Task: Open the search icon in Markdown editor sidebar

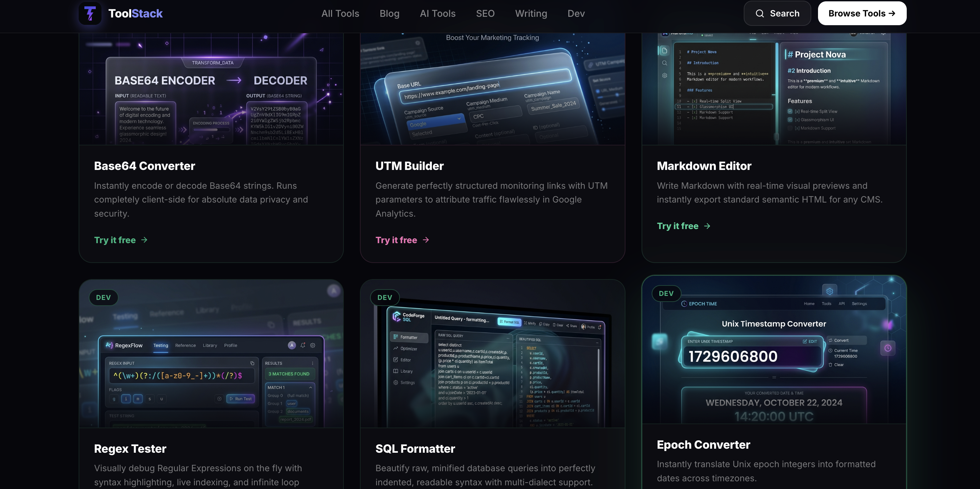Action: click(x=665, y=63)
